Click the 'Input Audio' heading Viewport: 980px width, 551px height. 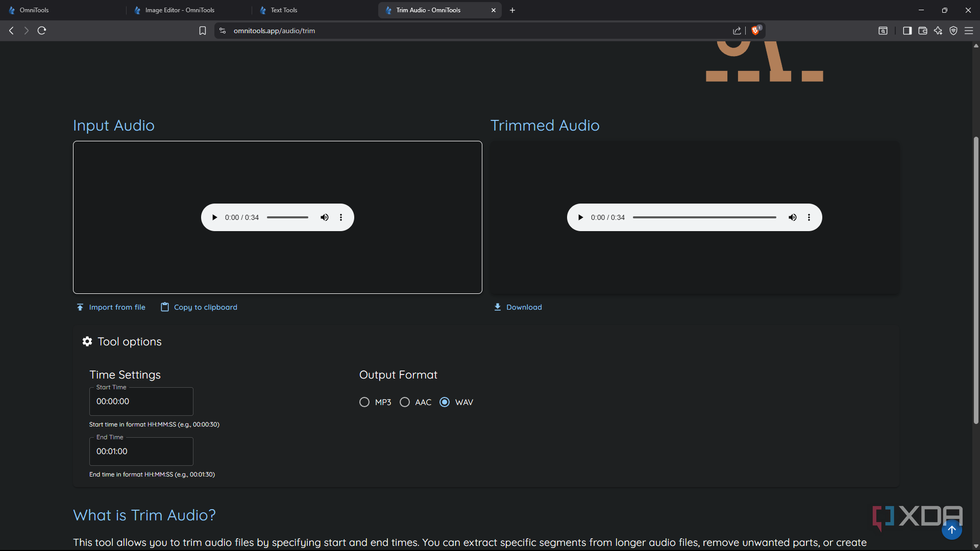[113, 126]
